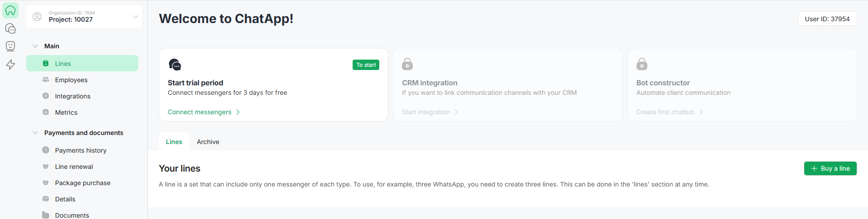Switch to the Archive tab
Viewport: 868px width, 219px height.
(x=208, y=142)
